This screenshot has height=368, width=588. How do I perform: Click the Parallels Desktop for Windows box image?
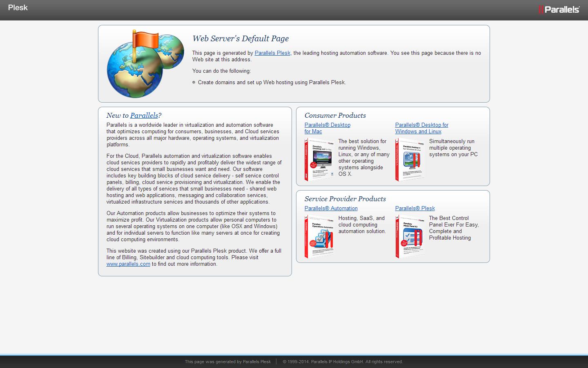[410, 159]
